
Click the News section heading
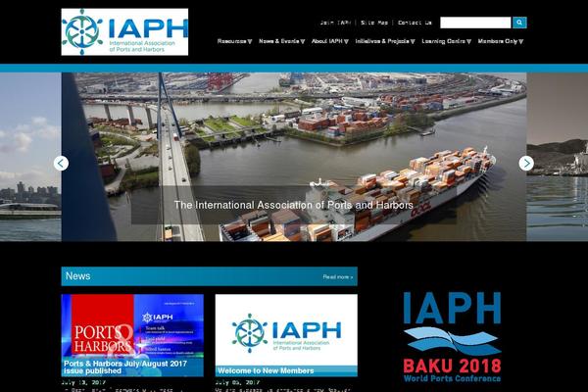pyautogui.click(x=78, y=276)
